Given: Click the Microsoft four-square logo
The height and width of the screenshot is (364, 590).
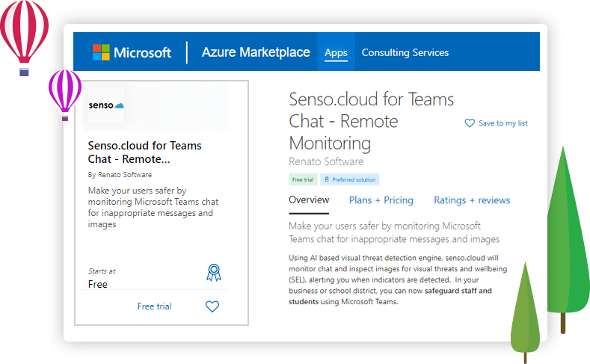Looking at the screenshot, I should click(101, 52).
